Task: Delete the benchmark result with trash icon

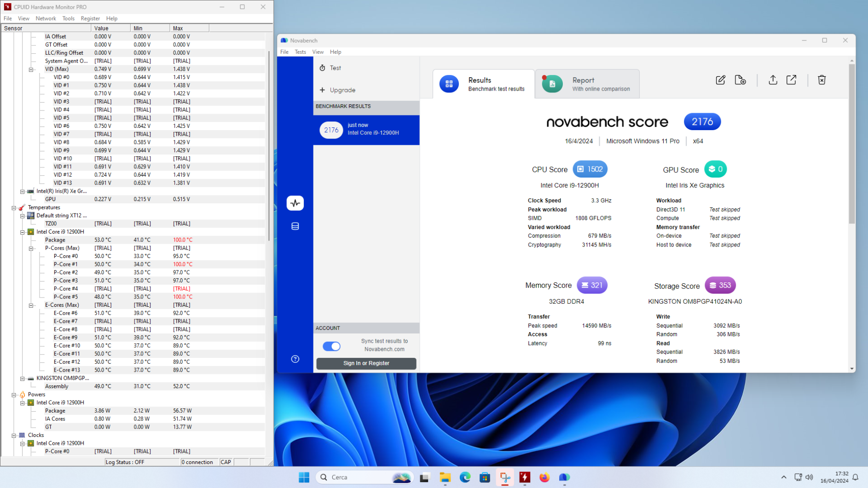Action: [822, 80]
